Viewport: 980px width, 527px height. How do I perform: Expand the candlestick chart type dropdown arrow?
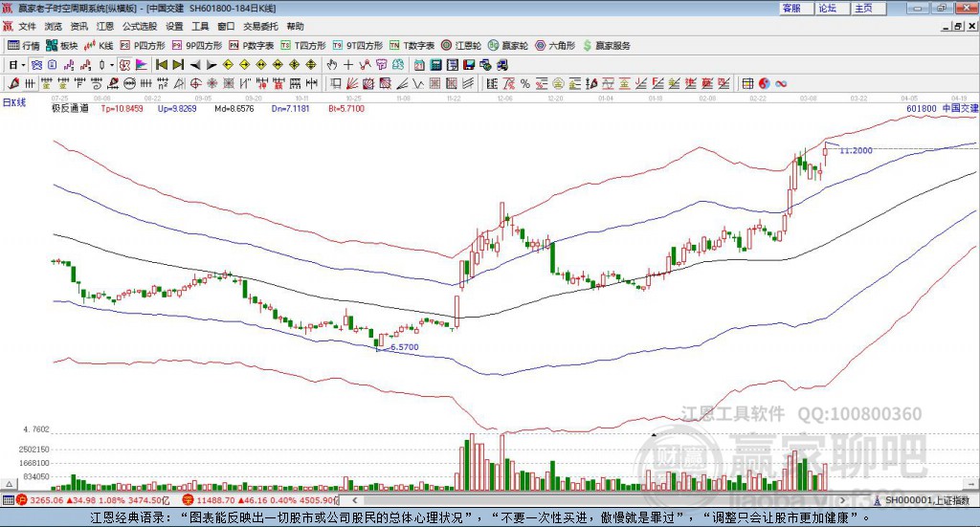pos(112,65)
